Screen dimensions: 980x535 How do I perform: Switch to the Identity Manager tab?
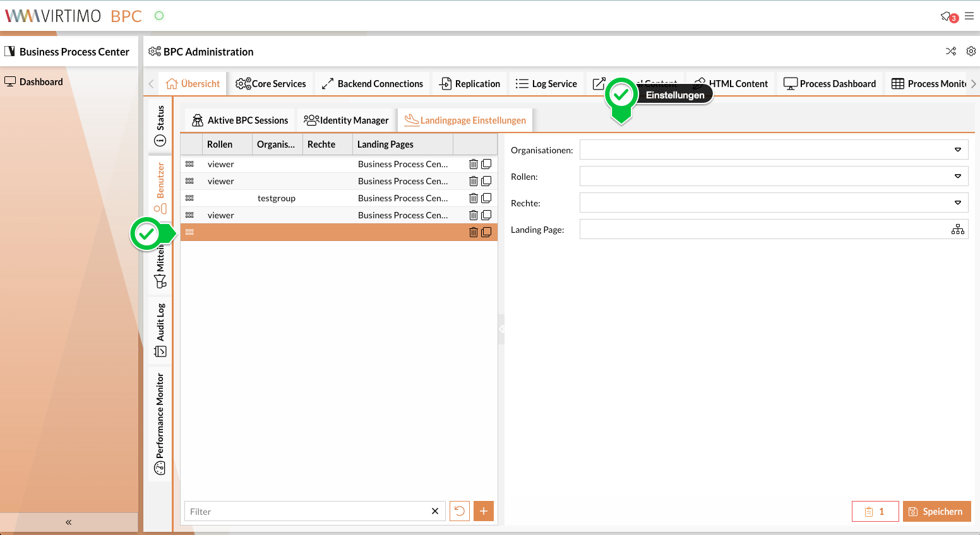coord(347,121)
